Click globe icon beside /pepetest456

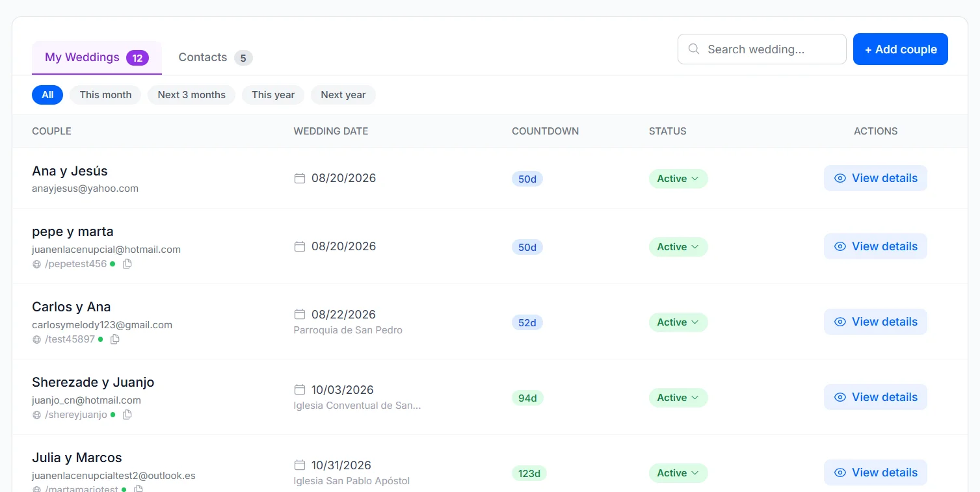(x=36, y=265)
